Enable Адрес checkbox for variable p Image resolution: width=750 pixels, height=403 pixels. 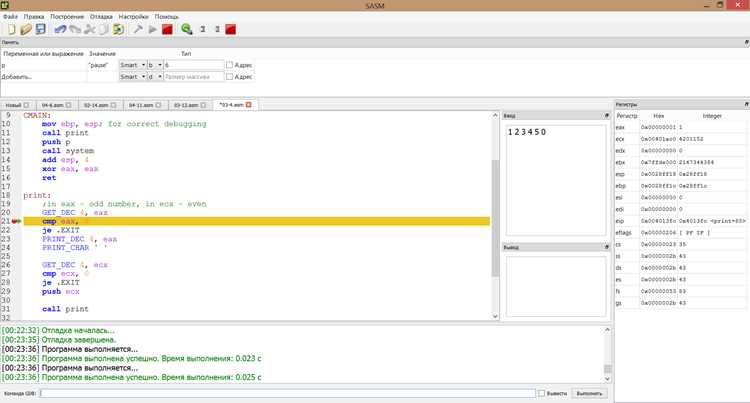(x=230, y=65)
